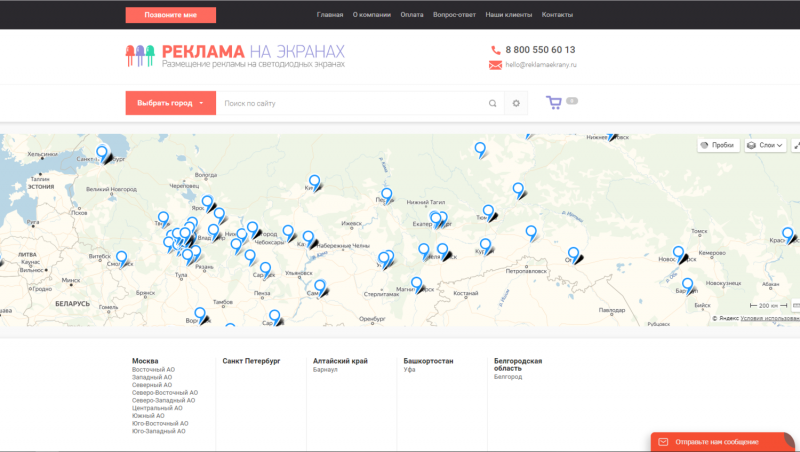Open the 'Наши клиенты' menu item

pos(509,15)
